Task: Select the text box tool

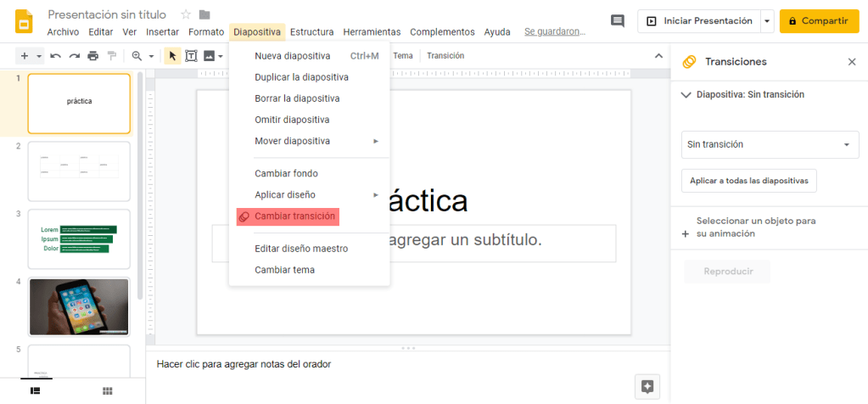Action: (x=191, y=56)
